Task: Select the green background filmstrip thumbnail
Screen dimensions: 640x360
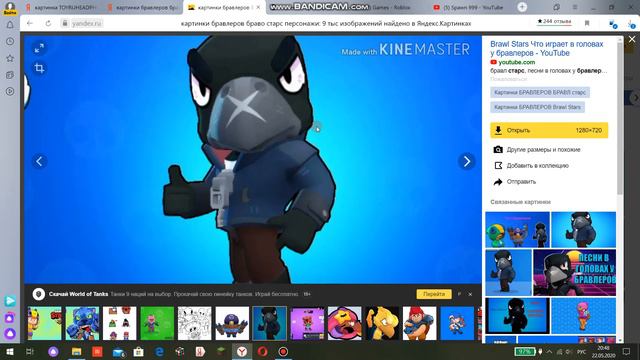Action: point(157,323)
